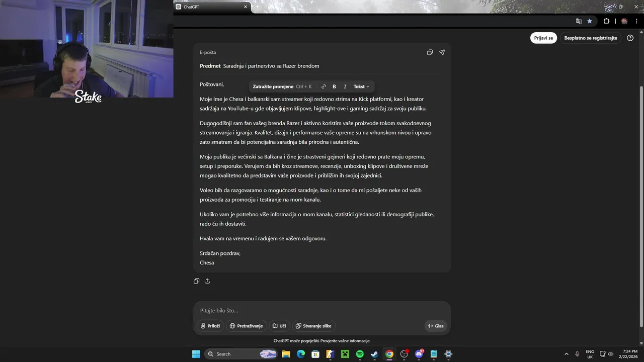
Task: Open OBS Studio from the taskbar
Action: pyautogui.click(x=404, y=354)
